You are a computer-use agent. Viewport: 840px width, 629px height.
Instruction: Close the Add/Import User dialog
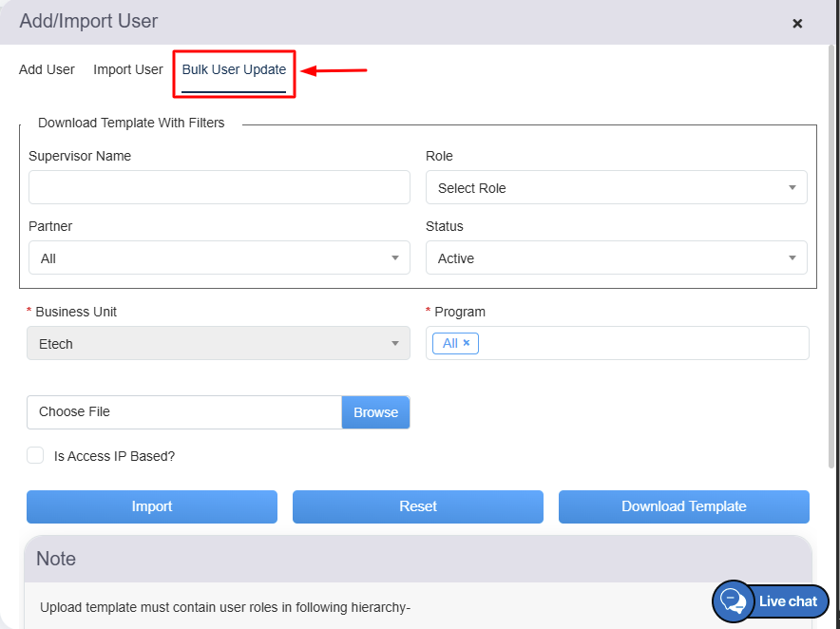point(797,23)
